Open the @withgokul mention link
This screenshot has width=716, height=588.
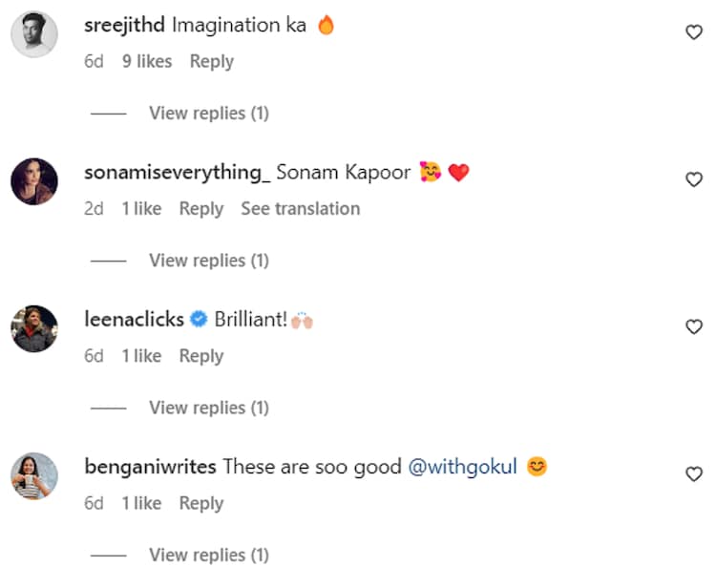462,468
